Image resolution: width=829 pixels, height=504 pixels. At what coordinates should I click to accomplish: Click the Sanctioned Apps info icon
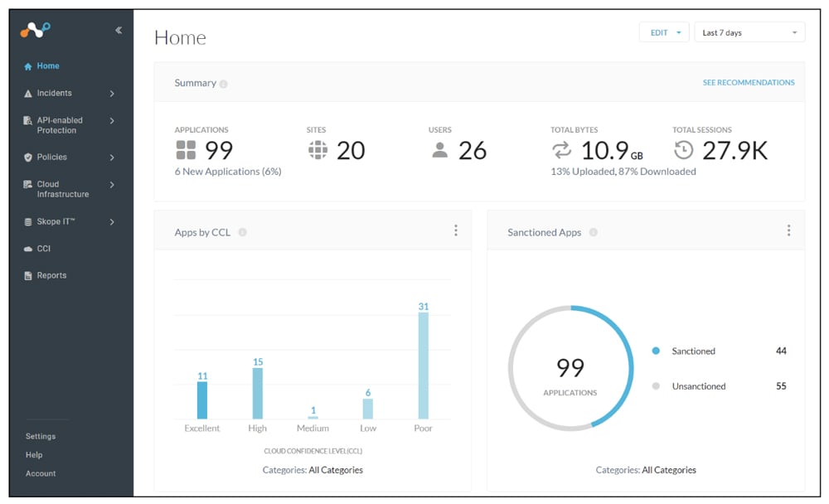(x=593, y=233)
